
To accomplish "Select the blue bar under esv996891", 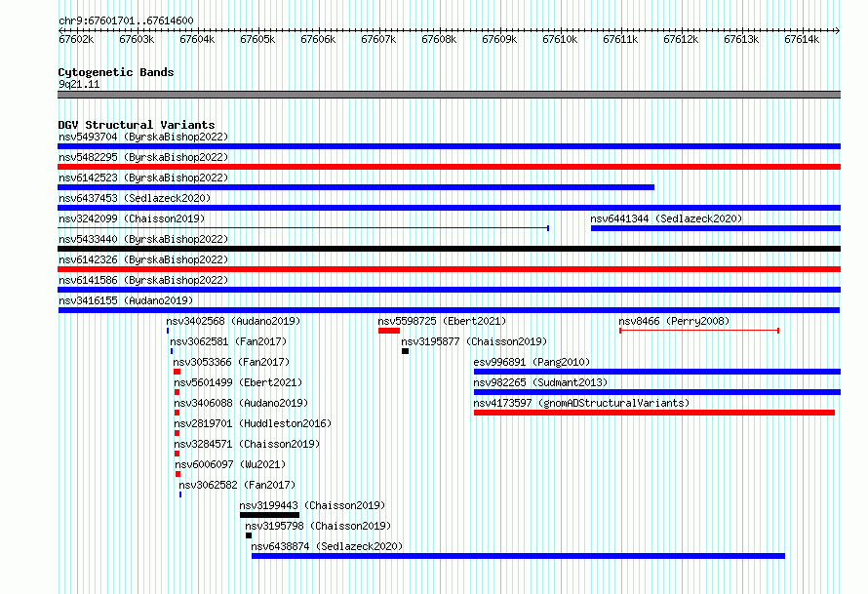I will pos(657,372).
